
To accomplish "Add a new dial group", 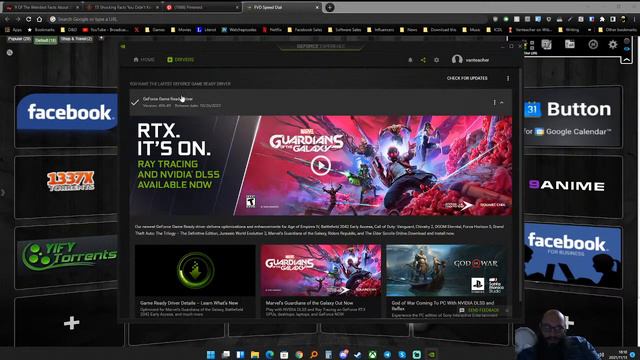I will [x=101, y=38].
